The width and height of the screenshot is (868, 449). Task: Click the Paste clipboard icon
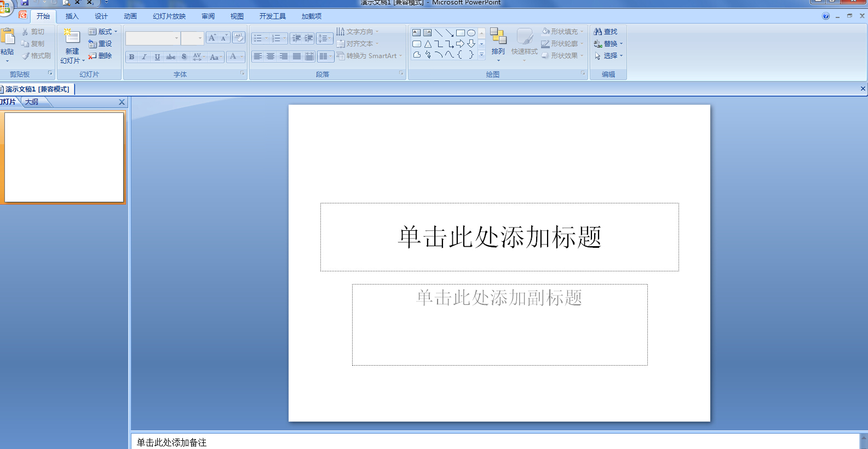[8, 37]
